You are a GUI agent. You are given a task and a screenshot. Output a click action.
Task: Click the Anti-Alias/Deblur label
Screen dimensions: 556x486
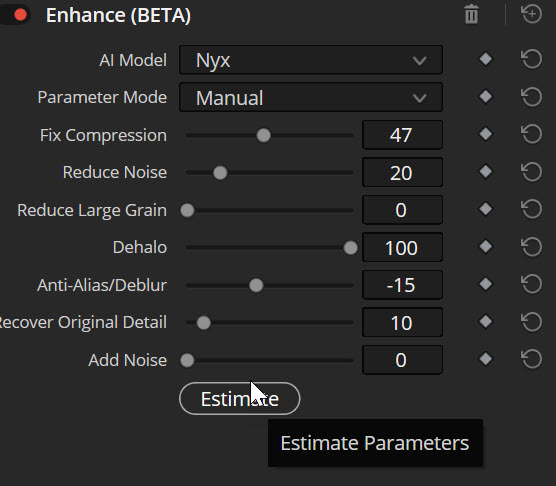tap(102, 285)
